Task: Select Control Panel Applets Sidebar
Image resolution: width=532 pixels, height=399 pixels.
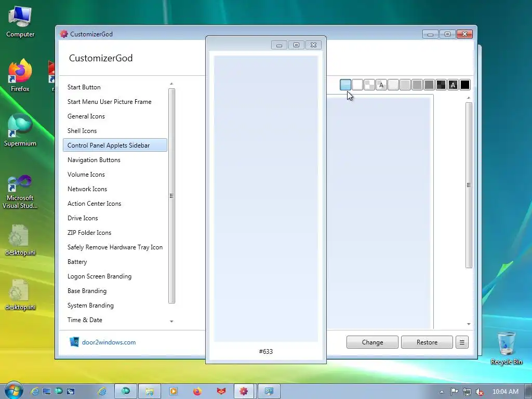Action: tap(115, 145)
